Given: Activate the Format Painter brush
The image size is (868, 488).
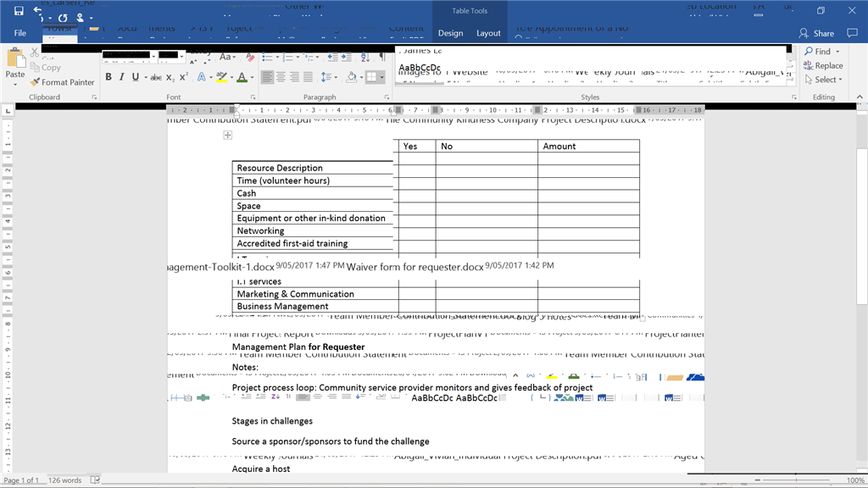Looking at the screenshot, I should point(62,82).
